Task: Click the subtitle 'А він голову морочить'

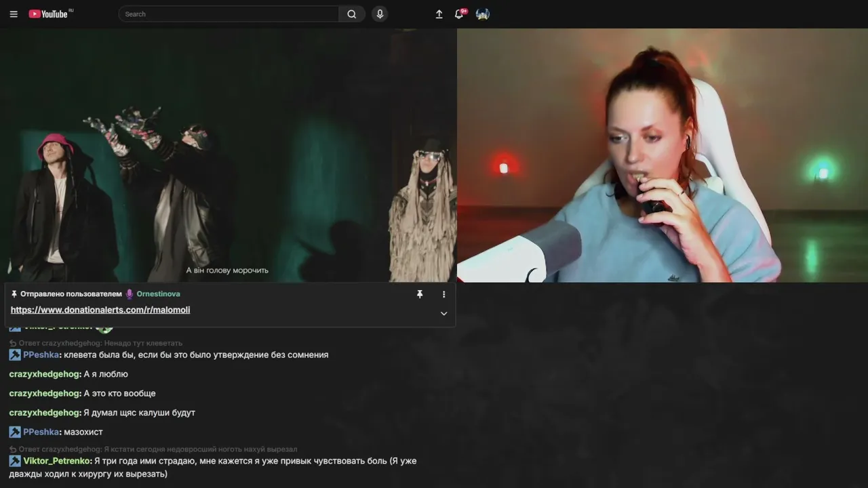Action: click(x=227, y=270)
